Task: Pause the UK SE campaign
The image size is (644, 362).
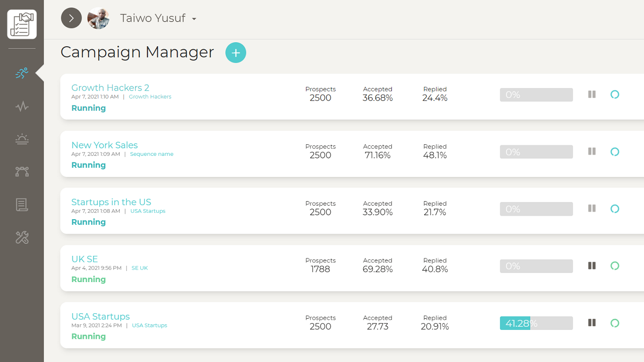Action: click(x=592, y=266)
